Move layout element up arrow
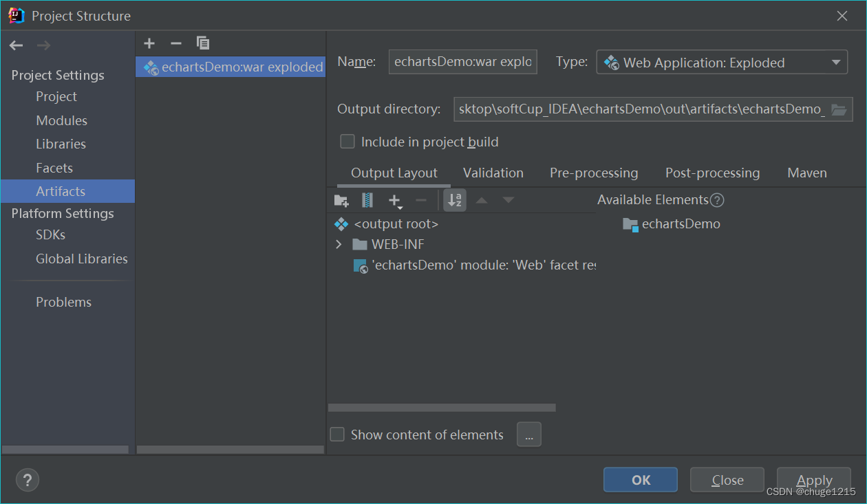Screen dimensions: 867x504 point(482,200)
